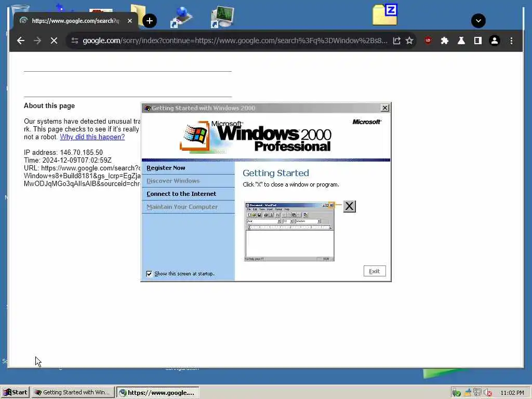
Task: Toggle the browser side panel icon
Action: tap(478, 41)
